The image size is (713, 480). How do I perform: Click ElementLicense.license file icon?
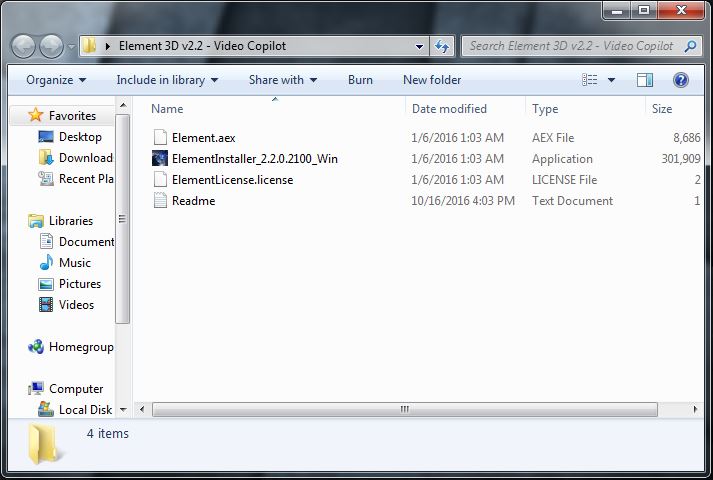(160, 179)
